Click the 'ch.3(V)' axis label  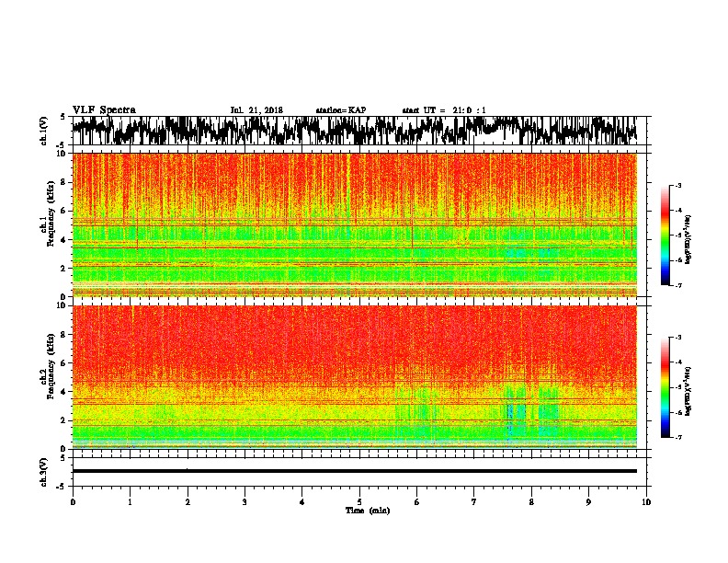[43, 473]
